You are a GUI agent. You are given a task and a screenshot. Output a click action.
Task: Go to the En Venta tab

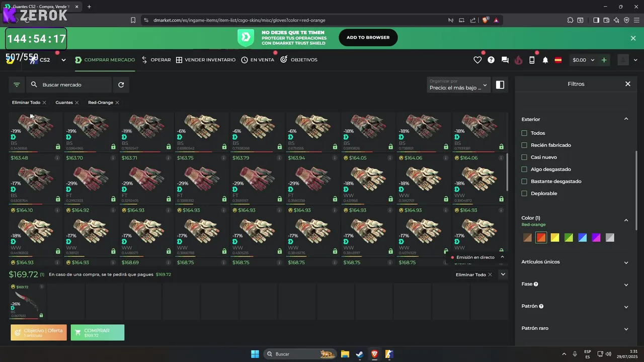click(x=258, y=60)
